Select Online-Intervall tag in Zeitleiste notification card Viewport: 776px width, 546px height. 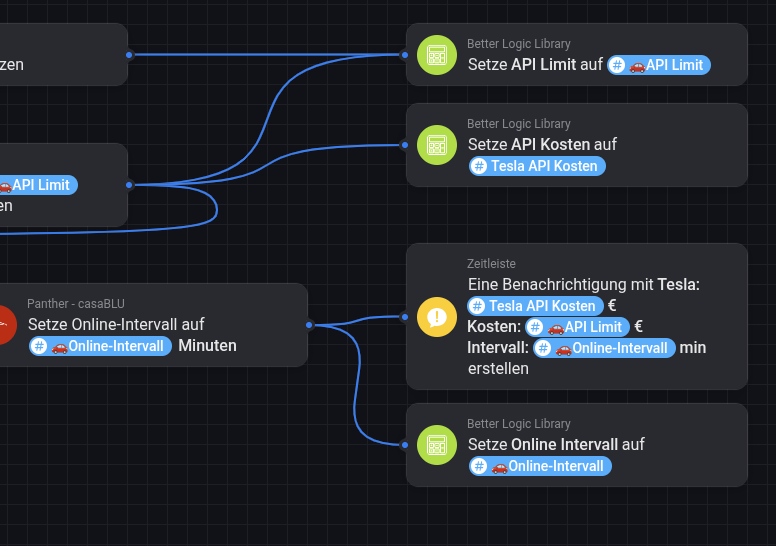coord(604,348)
